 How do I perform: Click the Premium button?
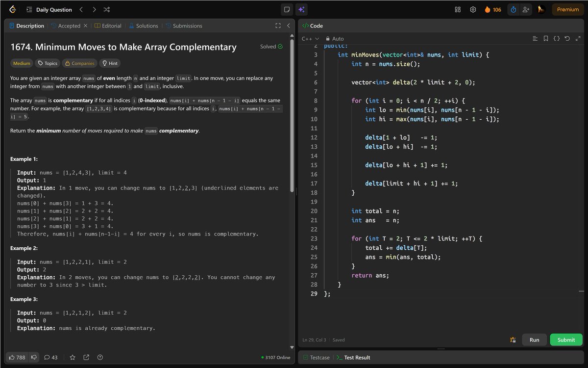[x=568, y=9]
